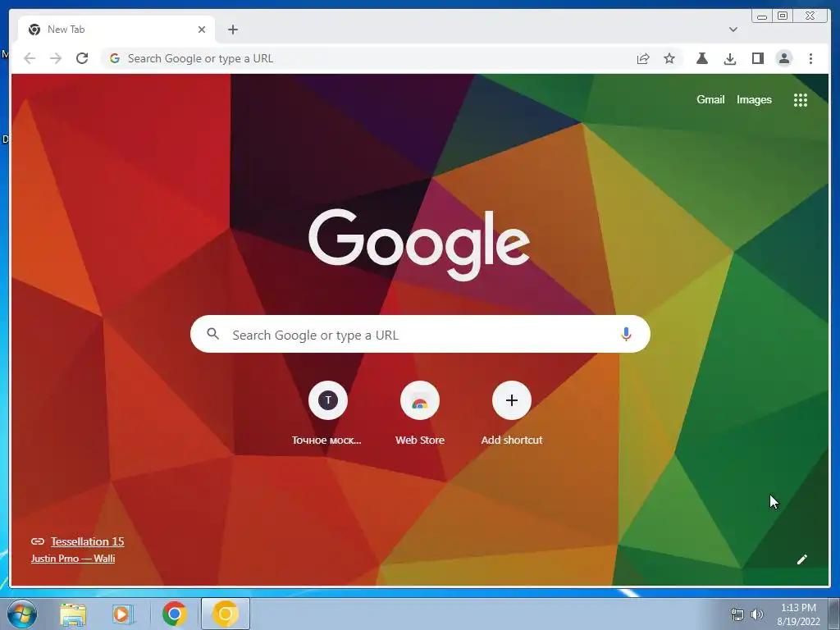Open Google Chrome taskbar icon

click(174, 614)
